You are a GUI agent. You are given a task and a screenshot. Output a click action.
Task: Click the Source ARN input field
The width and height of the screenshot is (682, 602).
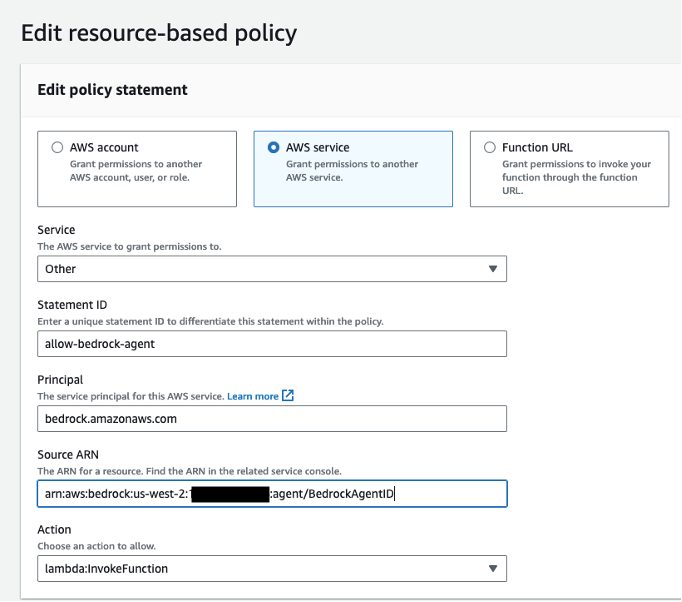(x=272, y=494)
